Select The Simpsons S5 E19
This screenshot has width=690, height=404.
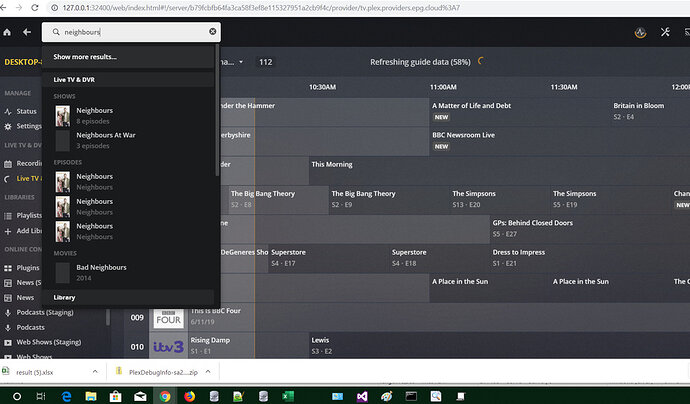pyautogui.click(x=610, y=200)
